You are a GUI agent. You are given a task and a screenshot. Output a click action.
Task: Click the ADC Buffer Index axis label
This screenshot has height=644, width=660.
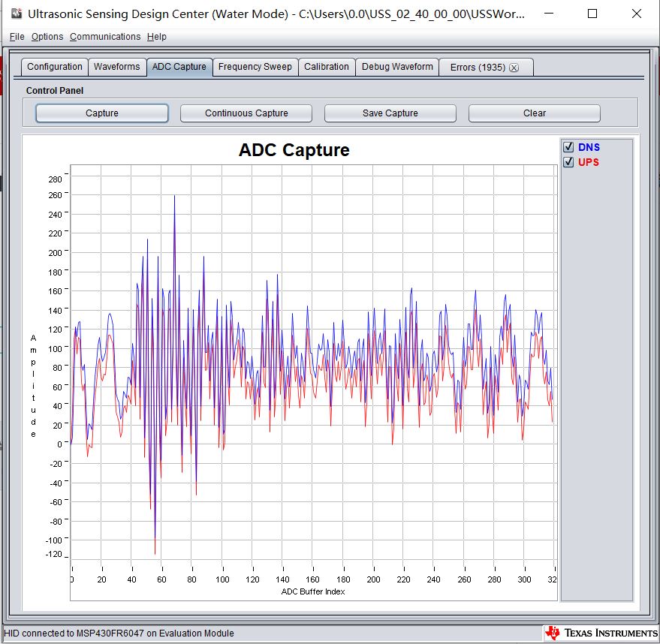pos(313,591)
